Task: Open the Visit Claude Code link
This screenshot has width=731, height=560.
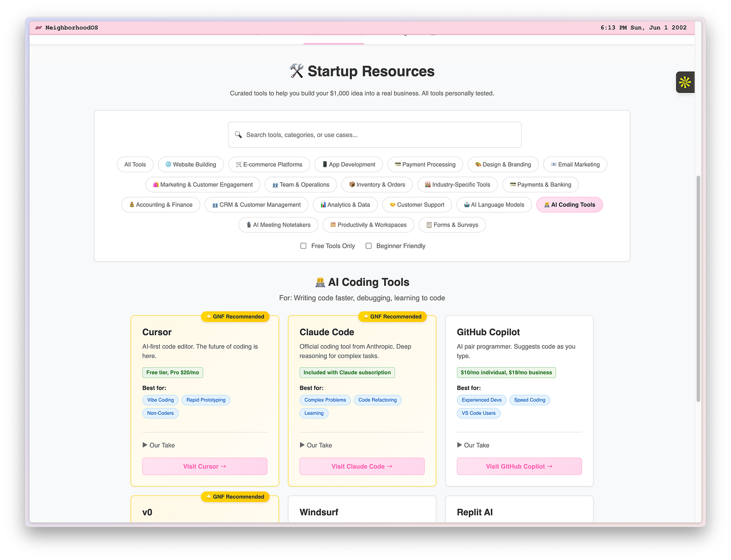Action: click(362, 466)
